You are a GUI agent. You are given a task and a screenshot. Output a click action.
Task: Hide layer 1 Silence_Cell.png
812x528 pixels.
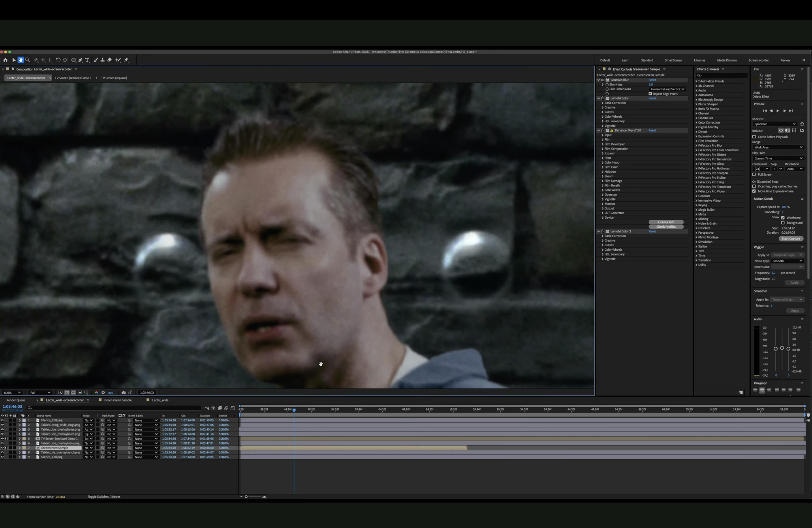(2, 420)
